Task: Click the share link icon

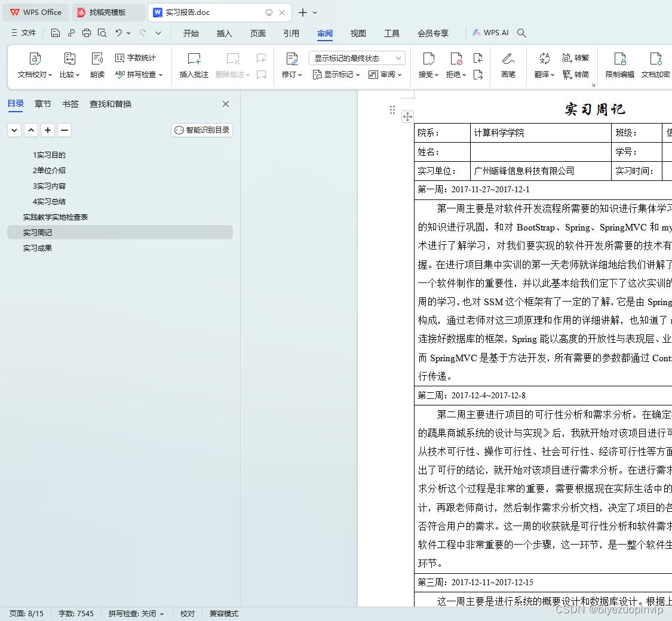Action: (71, 33)
